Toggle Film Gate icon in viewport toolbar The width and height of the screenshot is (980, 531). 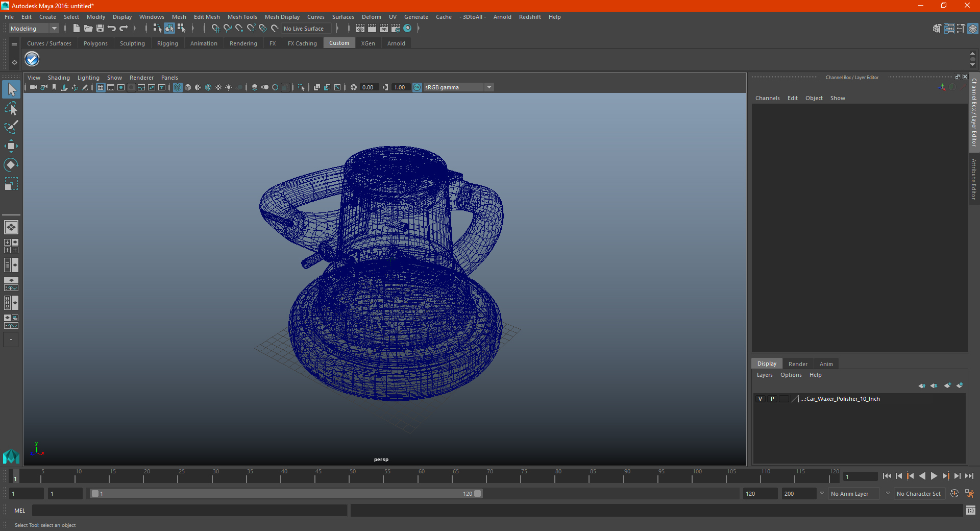click(x=111, y=87)
